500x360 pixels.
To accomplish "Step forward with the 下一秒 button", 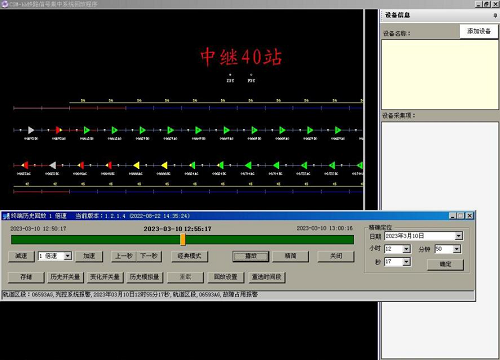I will [149, 256].
